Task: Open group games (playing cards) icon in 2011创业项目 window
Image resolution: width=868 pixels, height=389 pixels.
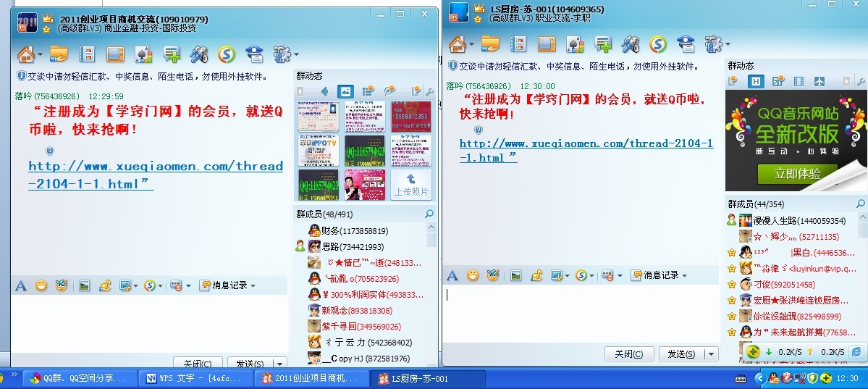Action: tap(143, 54)
